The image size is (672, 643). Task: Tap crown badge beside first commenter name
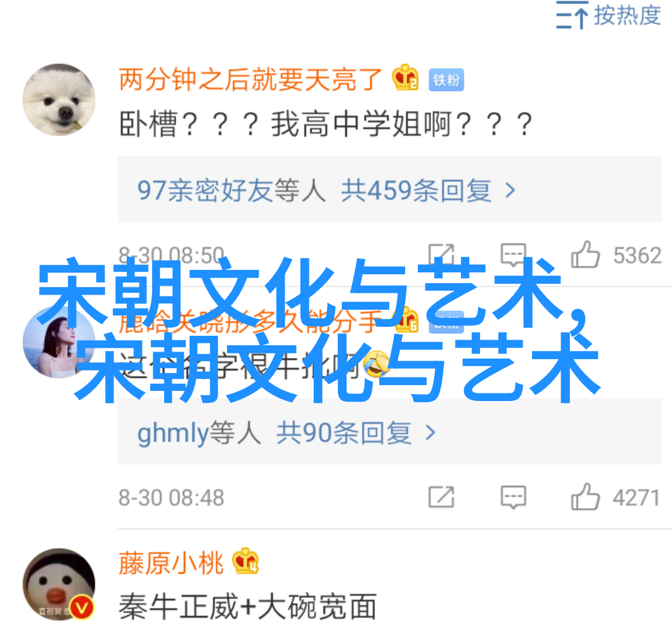405,78
